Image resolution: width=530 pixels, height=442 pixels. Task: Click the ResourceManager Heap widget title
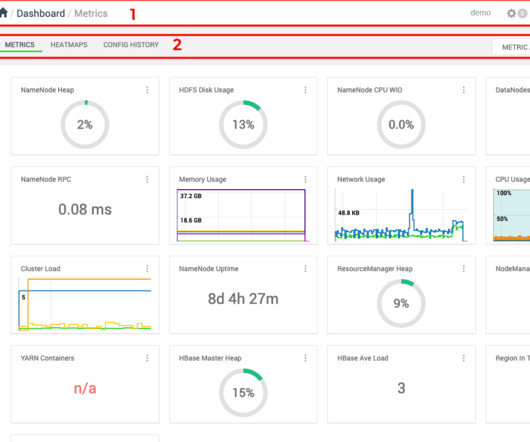375,269
